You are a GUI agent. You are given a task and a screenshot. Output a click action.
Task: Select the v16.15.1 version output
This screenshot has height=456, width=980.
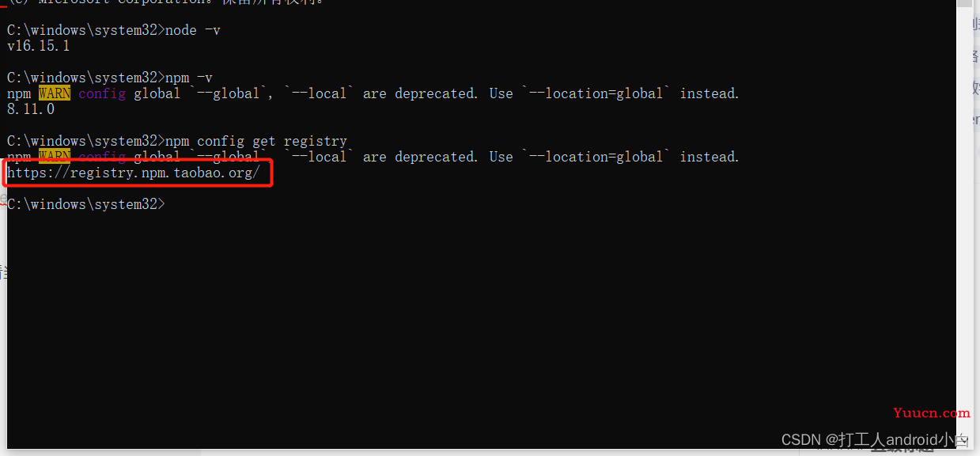39,46
